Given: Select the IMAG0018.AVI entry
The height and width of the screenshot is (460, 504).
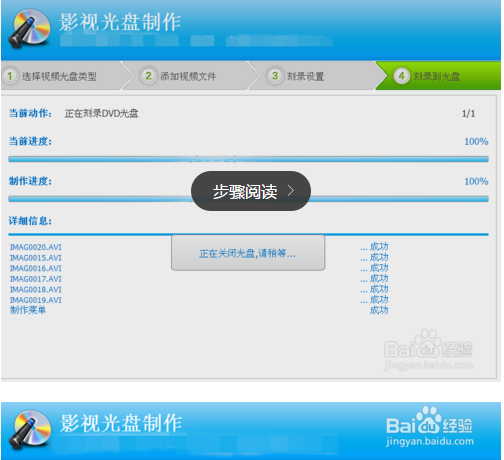Looking at the screenshot, I should tap(36, 290).
